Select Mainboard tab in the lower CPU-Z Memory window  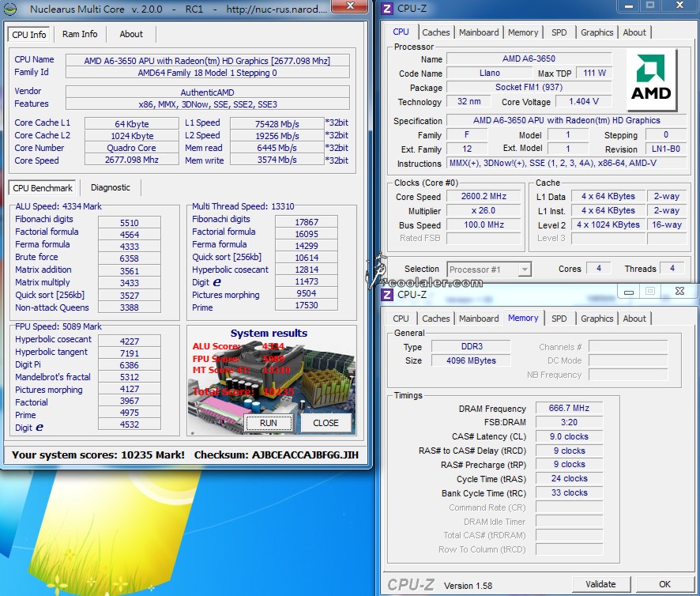(479, 319)
